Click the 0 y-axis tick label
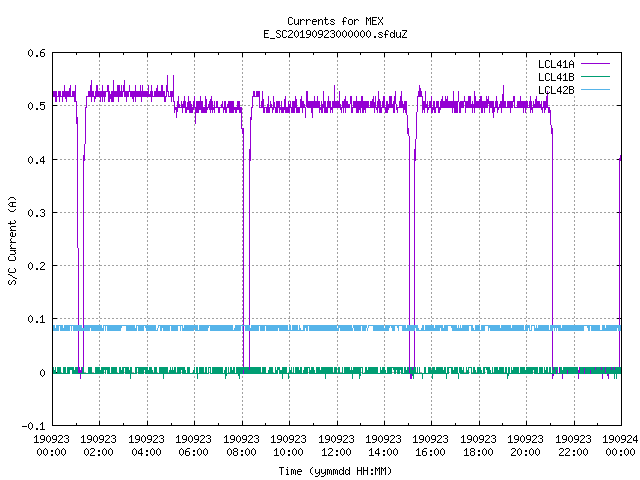 point(42,373)
